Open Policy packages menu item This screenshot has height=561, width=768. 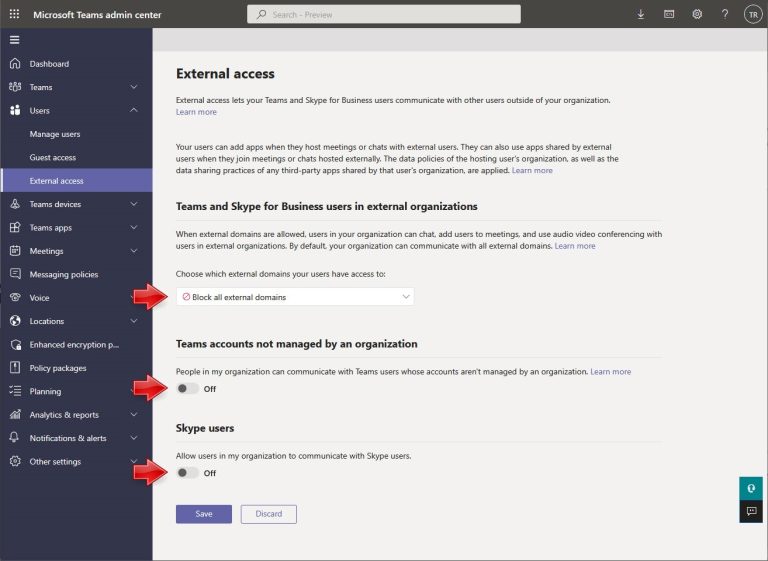click(x=76, y=368)
